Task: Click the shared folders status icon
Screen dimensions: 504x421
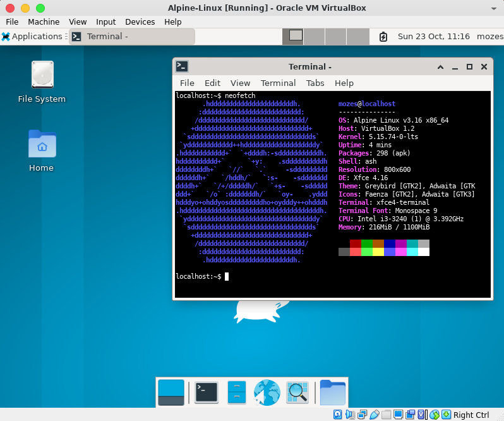Action: click(386, 415)
